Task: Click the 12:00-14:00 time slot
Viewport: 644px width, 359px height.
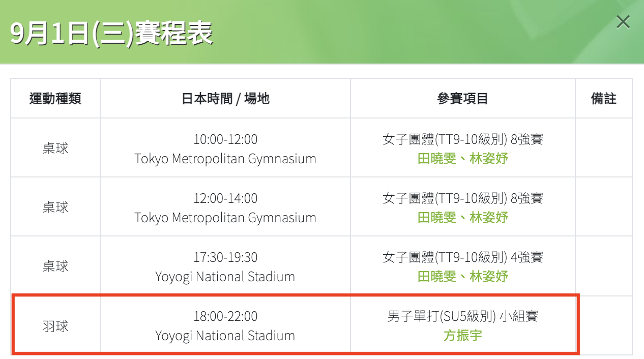Action: tap(225, 198)
